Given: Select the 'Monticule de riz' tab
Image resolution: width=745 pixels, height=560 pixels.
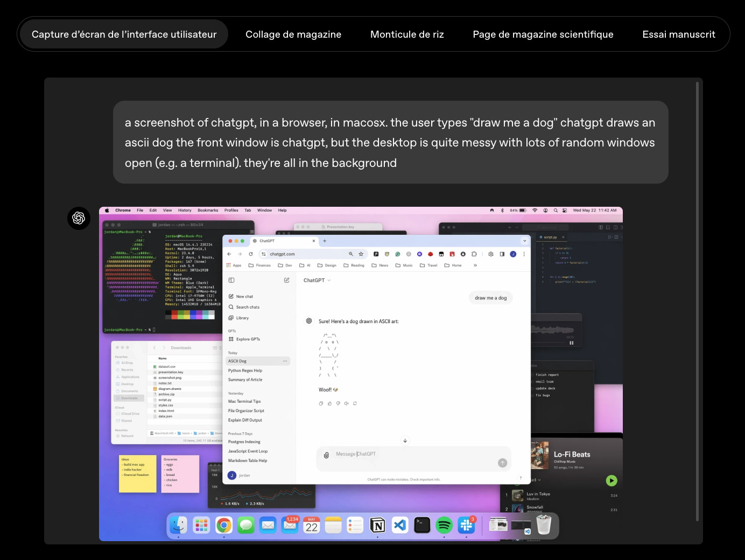Looking at the screenshot, I should click(407, 34).
